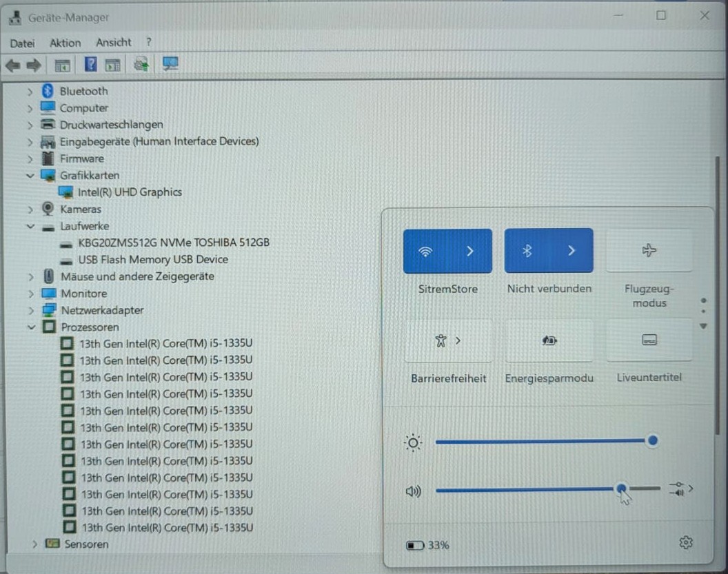This screenshot has height=574, width=728.
Task: Open the Barrierefreiheit options tile
Action: tap(448, 340)
